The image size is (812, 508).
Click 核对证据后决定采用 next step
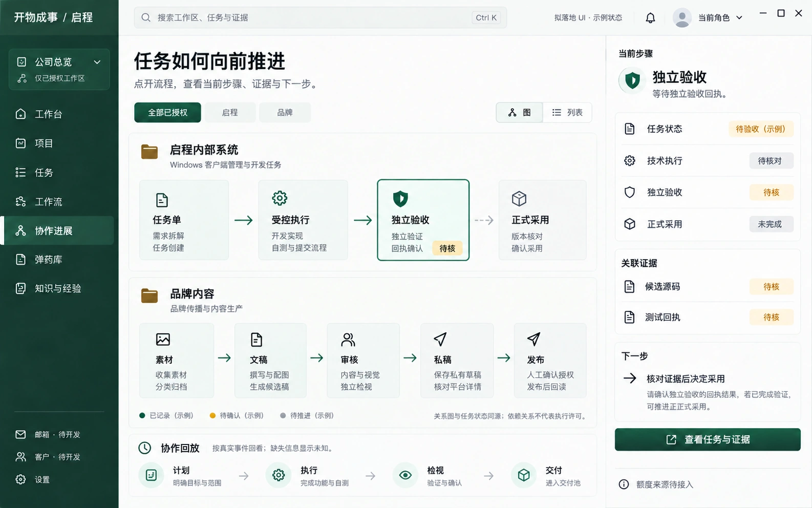point(686,379)
